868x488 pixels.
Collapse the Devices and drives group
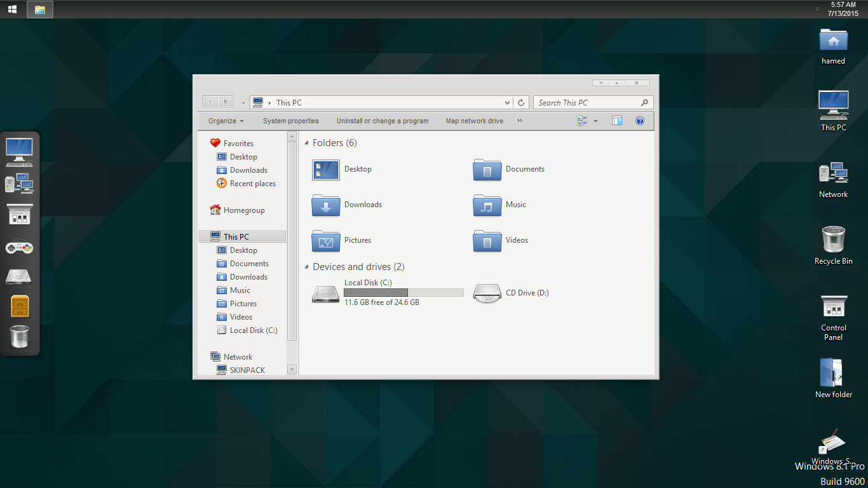point(307,268)
